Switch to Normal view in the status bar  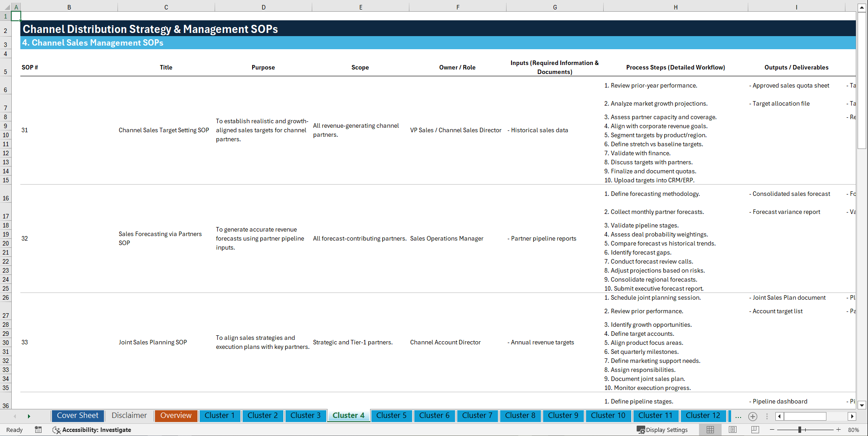pos(710,430)
